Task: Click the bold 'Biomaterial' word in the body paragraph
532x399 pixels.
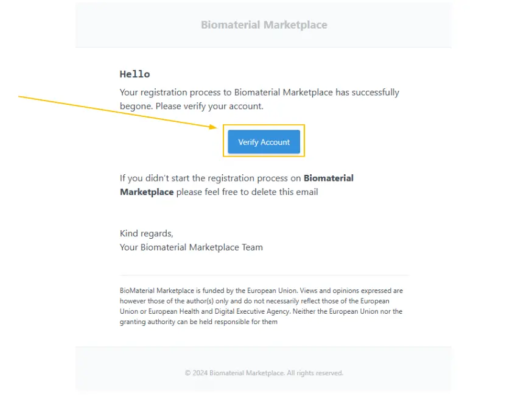Action: click(x=329, y=178)
